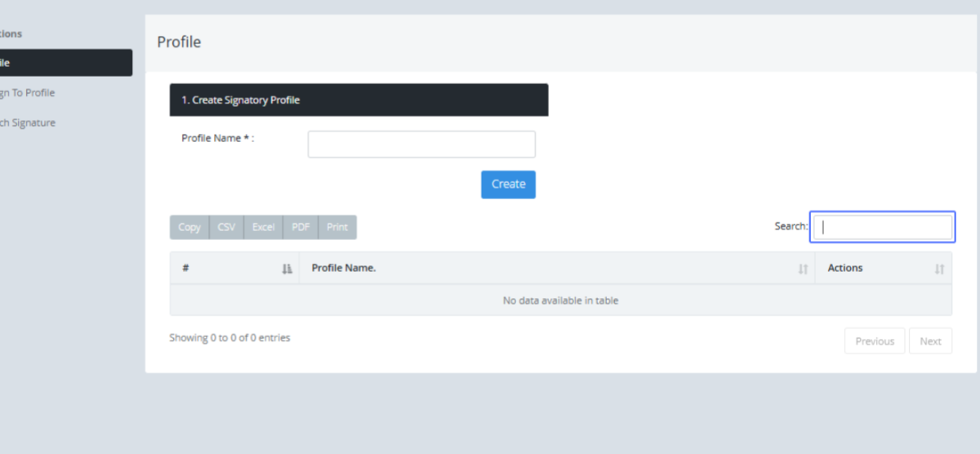Download the table as PDF
The height and width of the screenshot is (454, 980).
point(301,227)
